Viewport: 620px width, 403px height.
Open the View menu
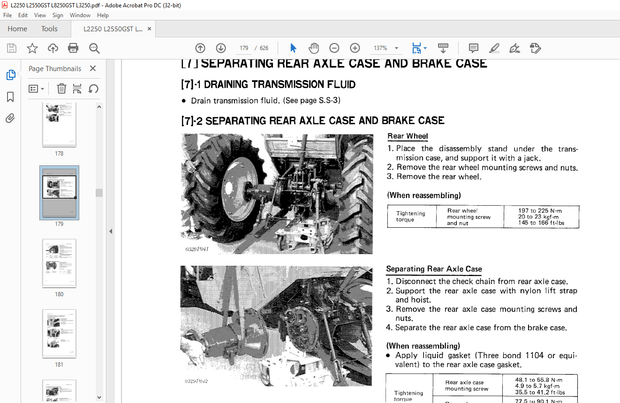[x=40, y=15]
